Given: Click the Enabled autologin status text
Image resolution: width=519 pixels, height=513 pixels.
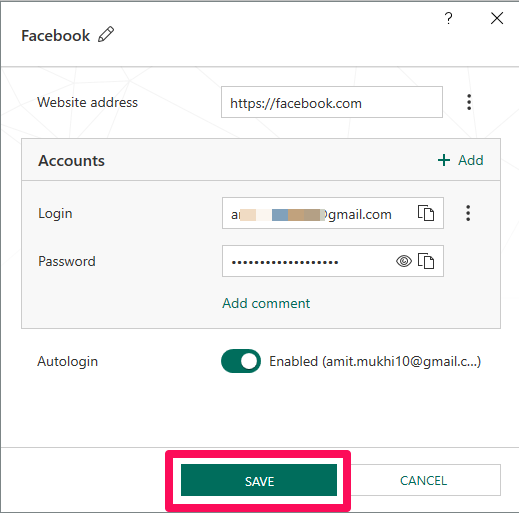Looking at the screenshot, I should [x=375, y=361].
